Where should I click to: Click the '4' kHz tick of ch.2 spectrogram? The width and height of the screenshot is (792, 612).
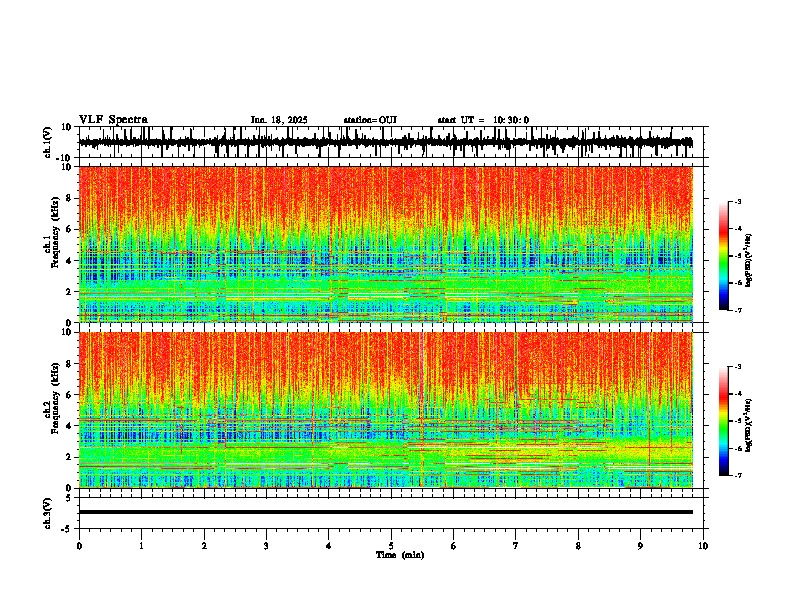tap(69, 426)
